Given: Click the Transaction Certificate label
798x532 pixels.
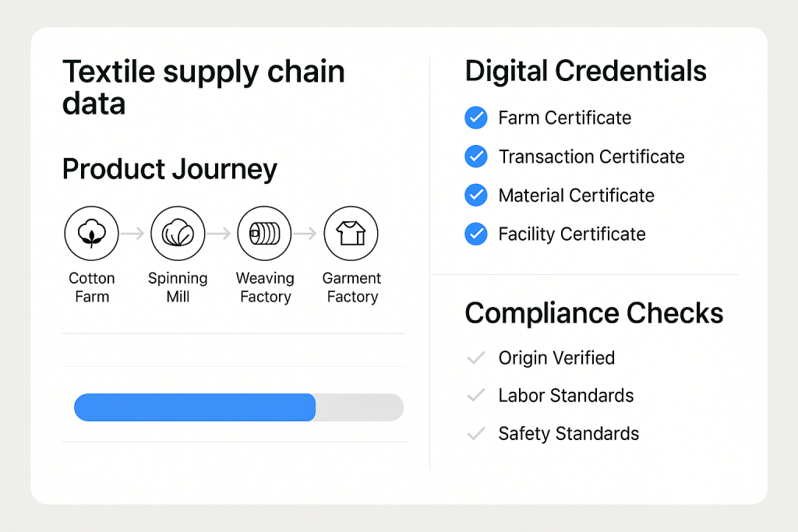Looking at the screenshot, I should click(x=591, y=157).
